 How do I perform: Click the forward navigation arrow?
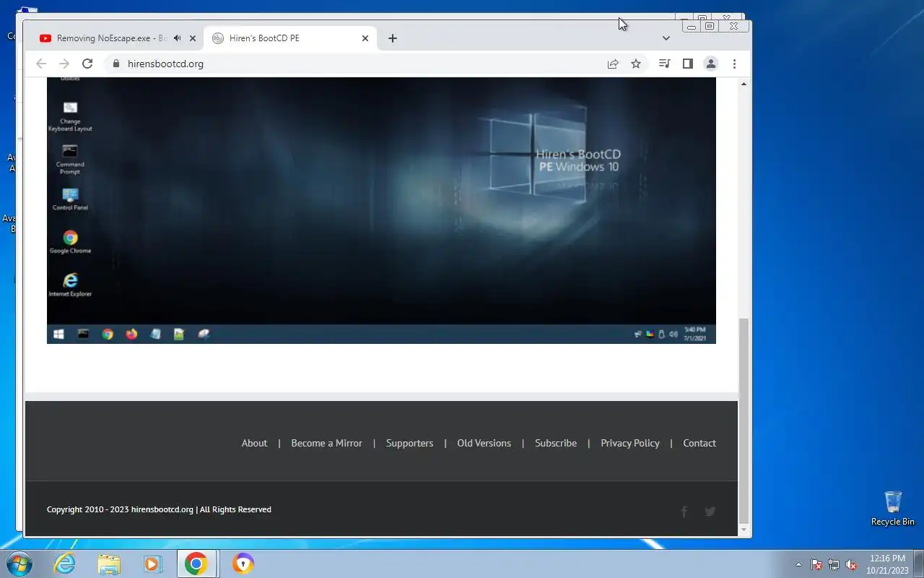(x=64, y=64)
